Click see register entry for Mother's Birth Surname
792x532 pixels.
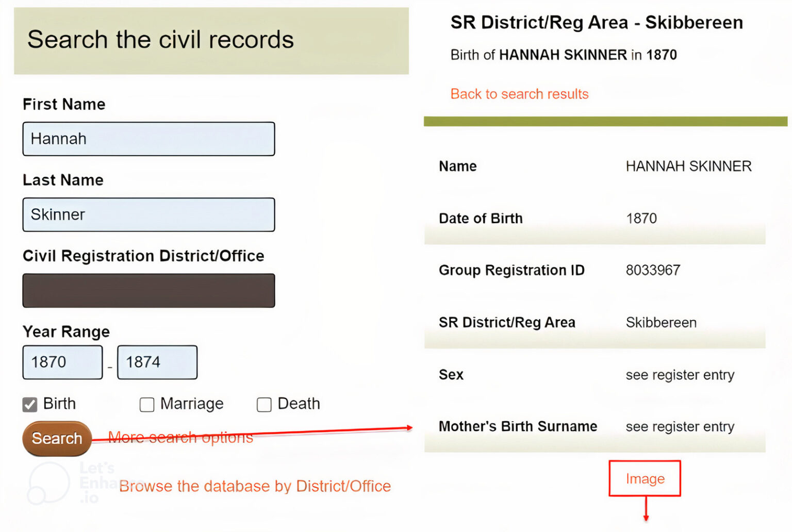(x=680, y=426)
